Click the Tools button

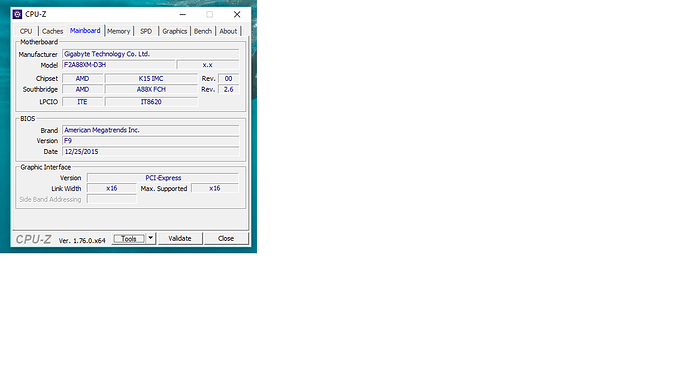[x=128, y=238]
